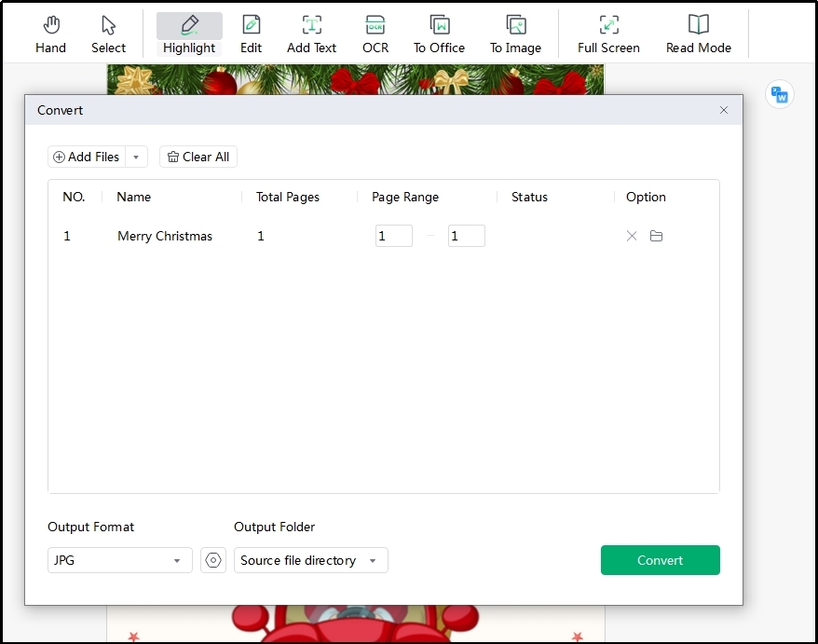The height and width of the screenshot is (644, 818).
Task: Select the Hand tool
Action: click(x=50, y=34)
